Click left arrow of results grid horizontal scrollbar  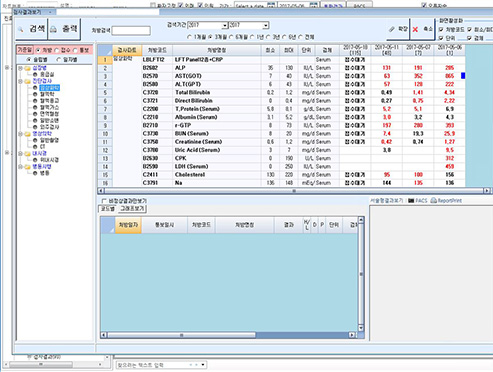[101, 191]
